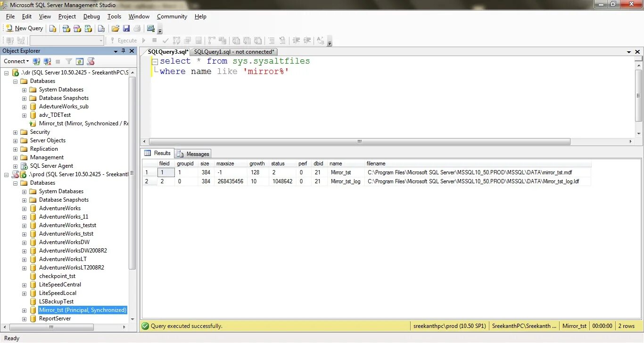Open the View menu

(x=45, y=16)
